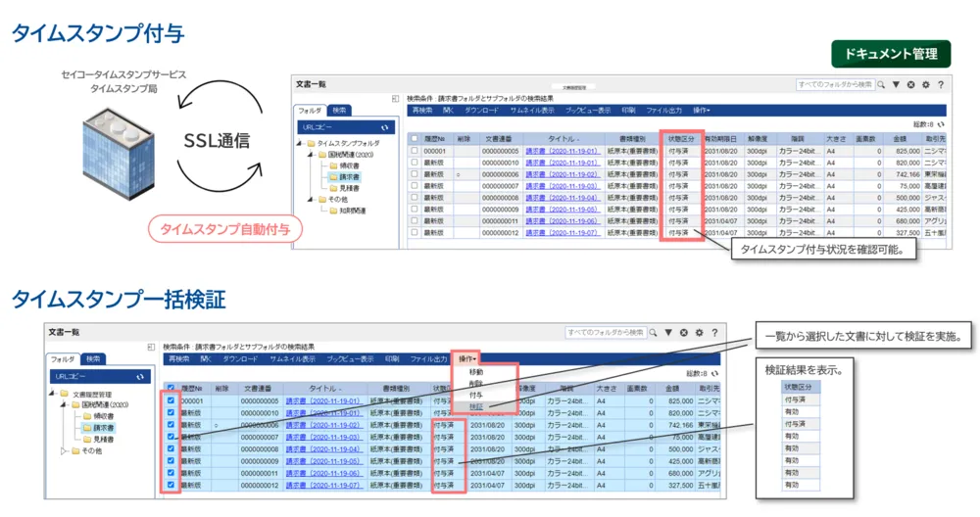Screen dimensions: 980x517
Task: Select 領収書 folder in lower tree
Action: [x=99, y=416]
